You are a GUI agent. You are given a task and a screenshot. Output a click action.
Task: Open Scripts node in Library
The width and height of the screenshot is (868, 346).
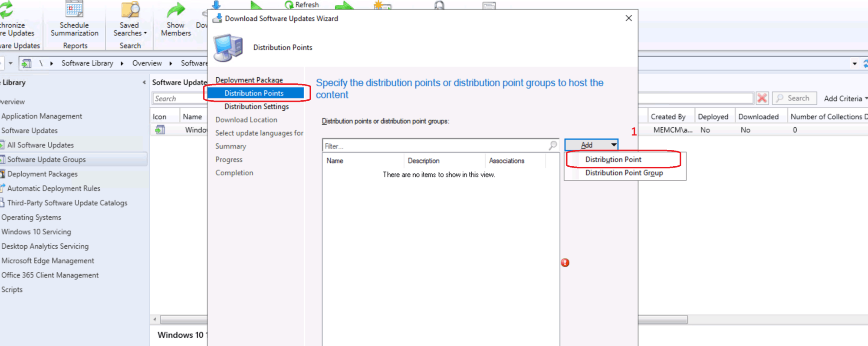[x=12, y=290]
